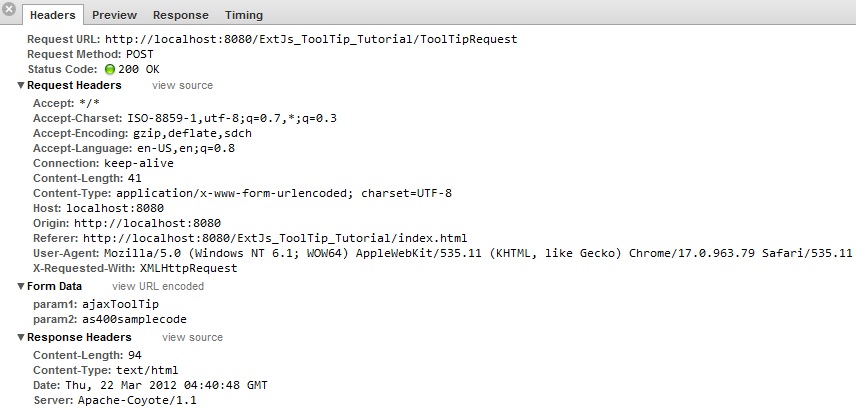The width and height of the screenshot is (856, 409).
Task: Click the Server Apache-Coyote value
Action: point(137,400)
